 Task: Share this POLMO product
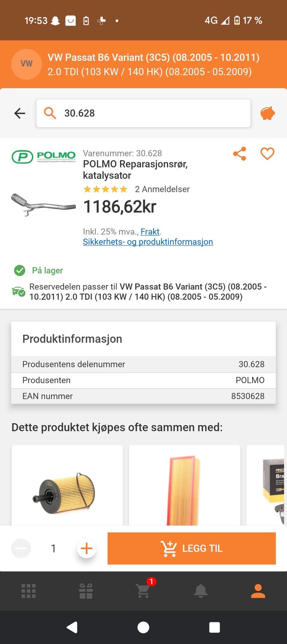(x=239, y=154)
